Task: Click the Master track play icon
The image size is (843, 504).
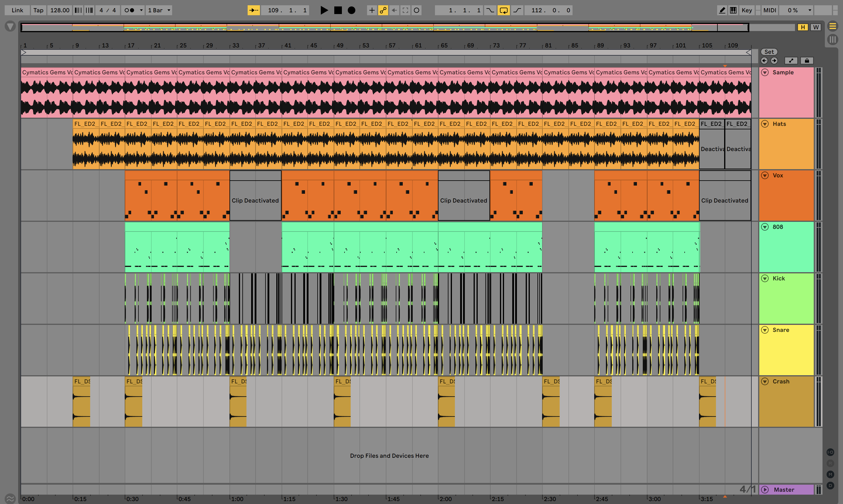Action: pos(765,490)
